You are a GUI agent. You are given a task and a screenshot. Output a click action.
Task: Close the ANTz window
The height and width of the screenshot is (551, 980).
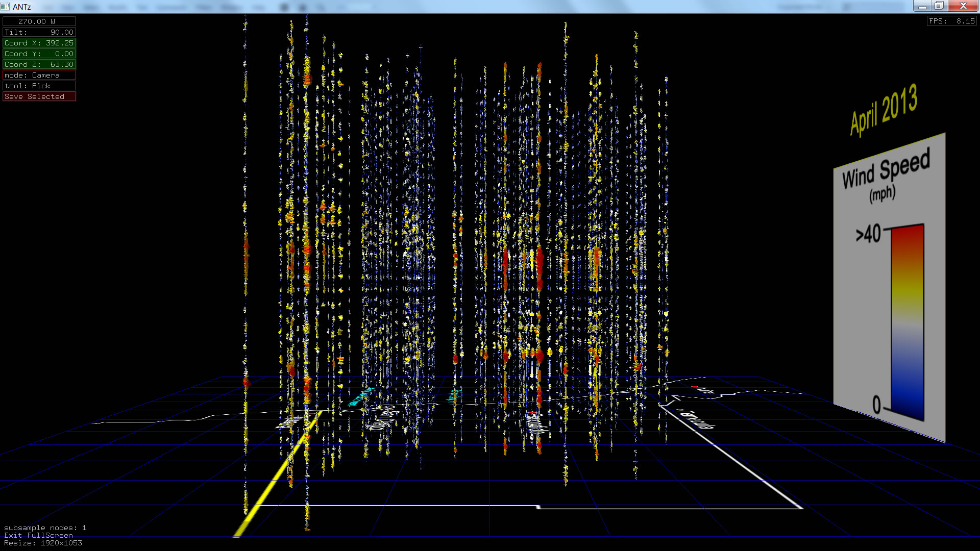963,6
